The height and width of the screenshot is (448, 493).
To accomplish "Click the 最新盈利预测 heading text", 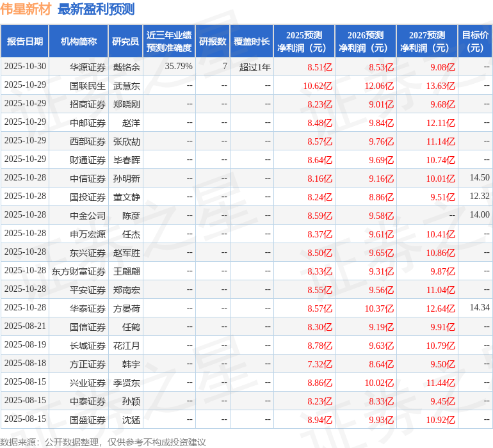I will [x=96, y=9].
